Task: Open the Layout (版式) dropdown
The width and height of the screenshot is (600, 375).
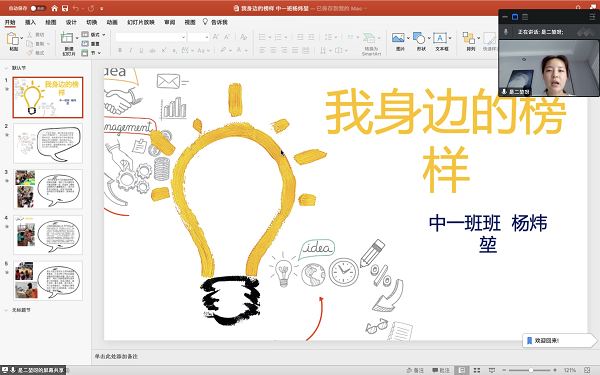Action: (93, 34)
